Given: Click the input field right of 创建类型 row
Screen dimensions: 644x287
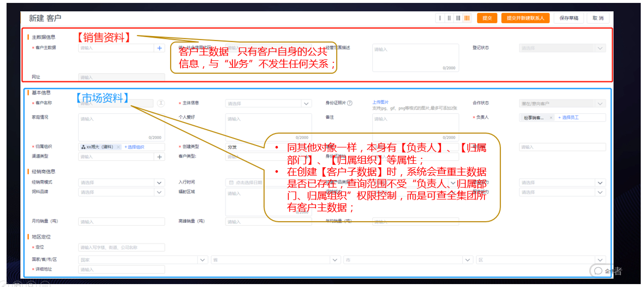Looking at the screenshot, I should point(562,147).
